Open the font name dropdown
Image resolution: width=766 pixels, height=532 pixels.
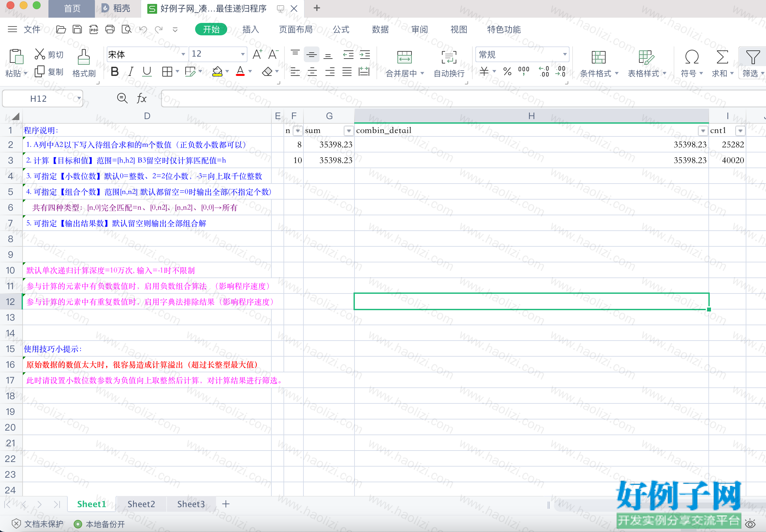pos(183,54)
